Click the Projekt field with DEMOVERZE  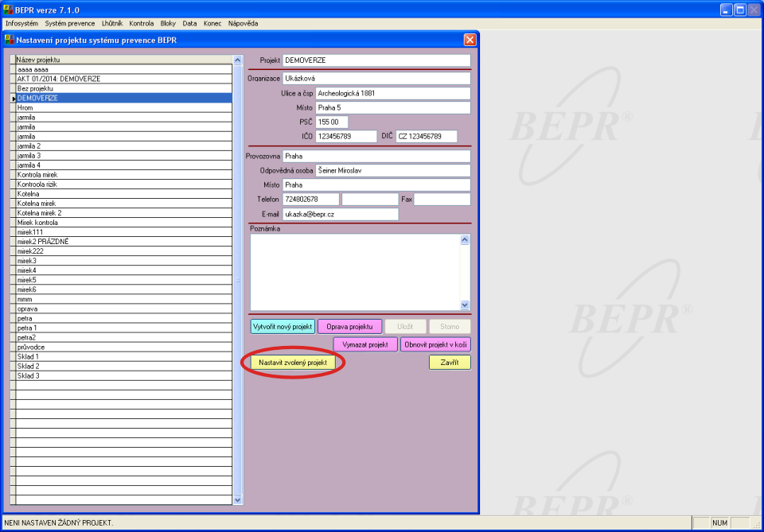(x=376, y=60)
